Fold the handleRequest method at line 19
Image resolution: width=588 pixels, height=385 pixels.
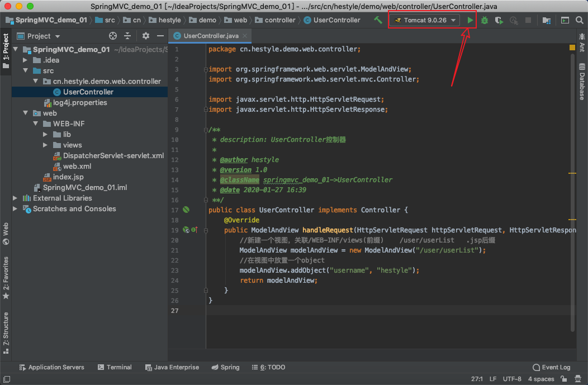pos(206,230)
